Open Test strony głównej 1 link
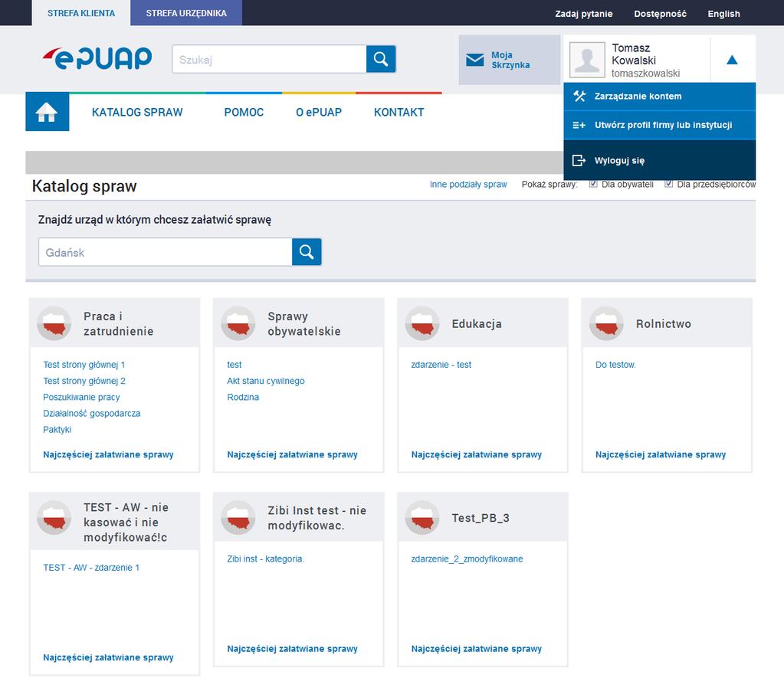This screenshot has width=784, height=688. [x=84, y=365]
